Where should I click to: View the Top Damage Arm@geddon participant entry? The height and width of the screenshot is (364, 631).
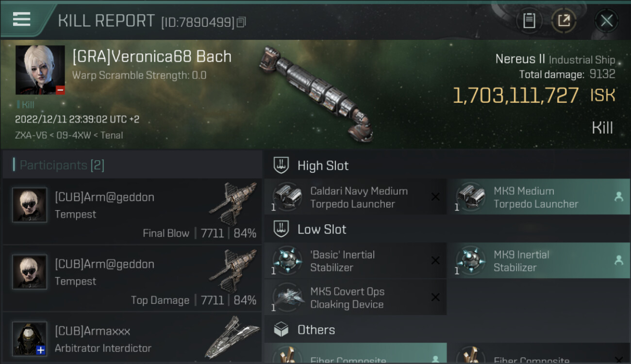pos(131,279)
